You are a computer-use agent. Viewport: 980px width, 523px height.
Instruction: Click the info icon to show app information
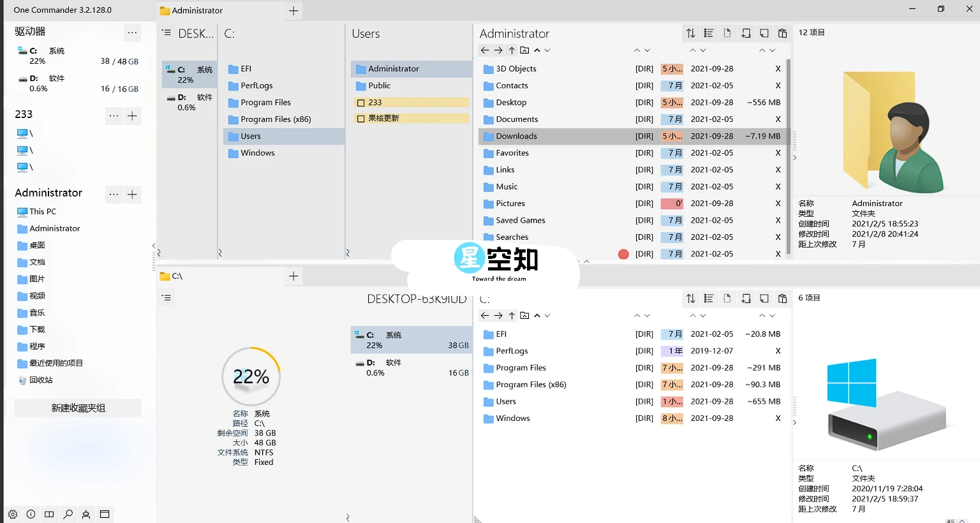[x=31, y=514]
